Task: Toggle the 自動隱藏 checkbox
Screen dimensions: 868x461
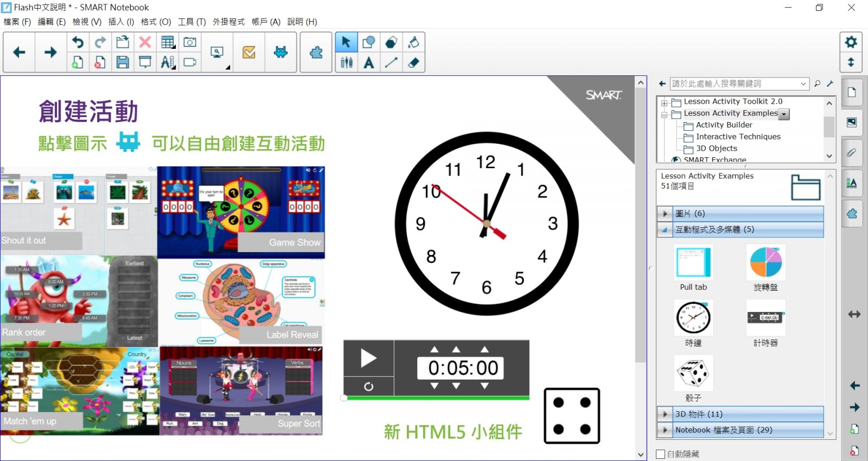Action: point(661,454)
